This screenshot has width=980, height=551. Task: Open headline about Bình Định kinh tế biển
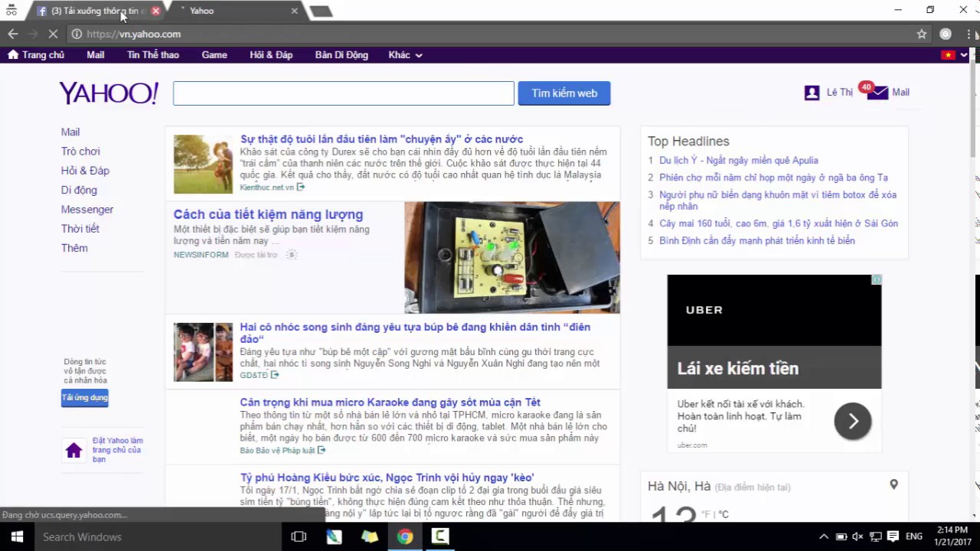[x=757, y=240]
